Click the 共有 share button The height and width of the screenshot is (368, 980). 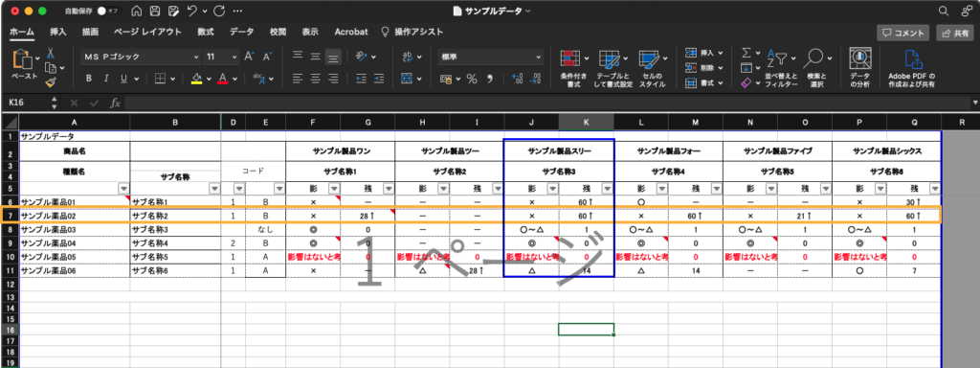[x=955, y=33]
